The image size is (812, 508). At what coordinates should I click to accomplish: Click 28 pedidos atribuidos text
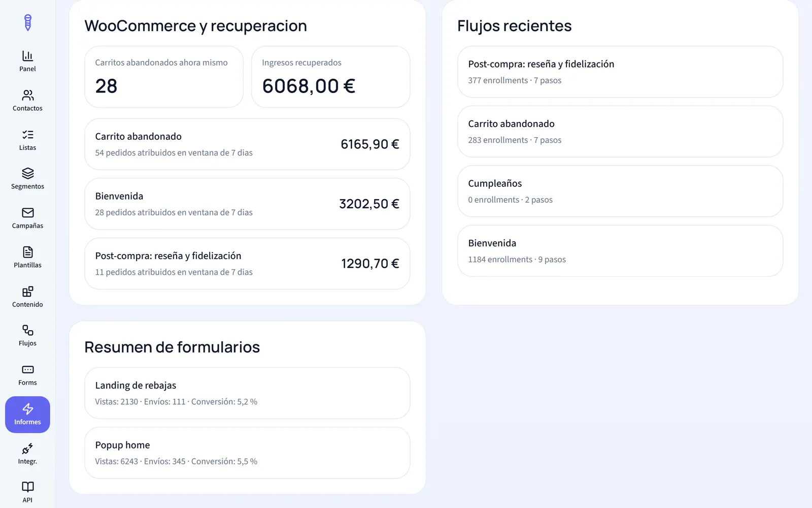point(174,212)
